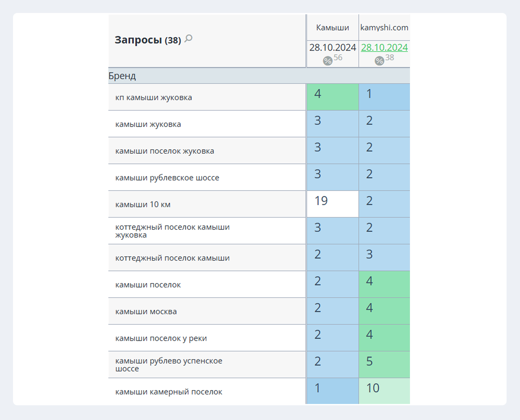Click the light green cell showing position 10
The image size is (520, 420).
384,391
